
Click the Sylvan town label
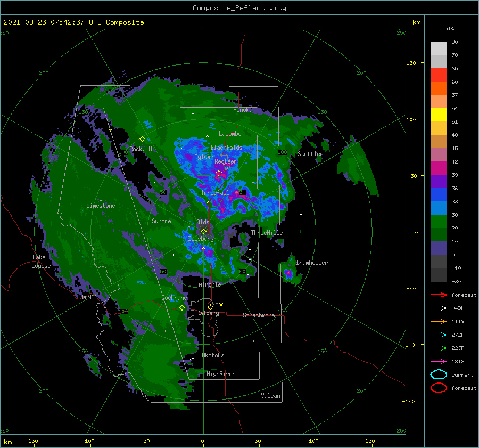point(204,157)
